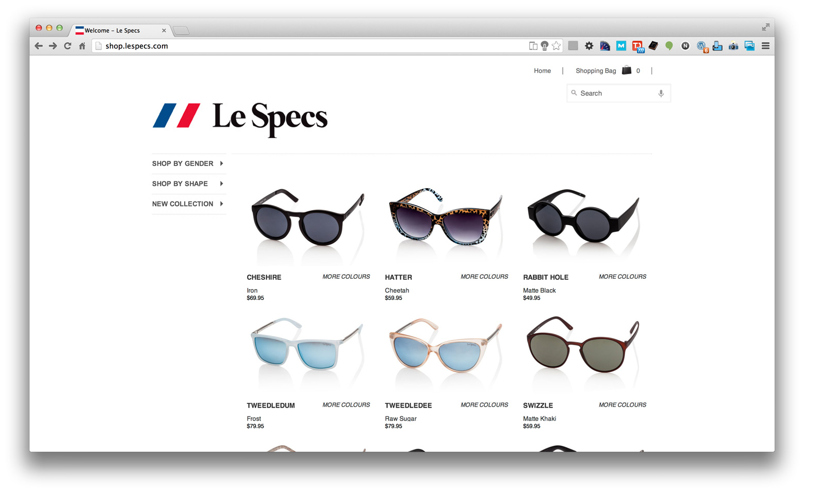Image resolution: width=815 pixels, height=504 pixels.
Task: Click the browser back arrow
Action: 39,46
